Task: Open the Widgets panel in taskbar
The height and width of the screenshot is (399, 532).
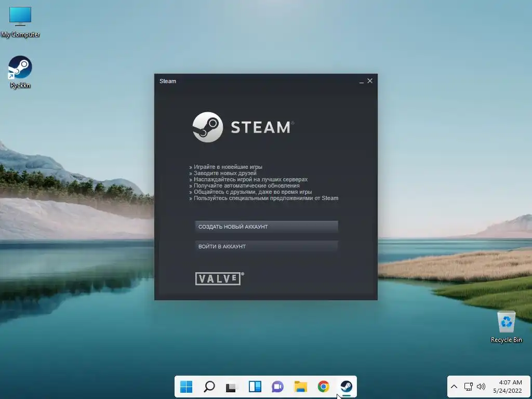Action: (x=255, y=387)
